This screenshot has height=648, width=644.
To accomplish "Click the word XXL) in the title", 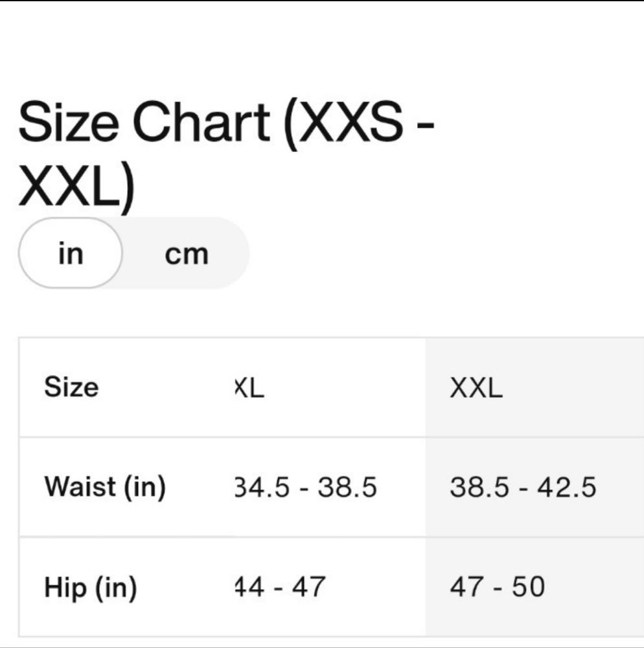I will pyautogui.click(x=77, y=188).
